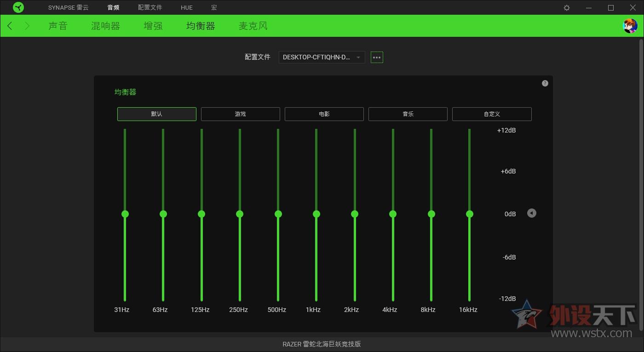Click the 63Hz slider handle
Image resolution: width=644 pixels, height=352 pixels.
[x=163, y=214]
